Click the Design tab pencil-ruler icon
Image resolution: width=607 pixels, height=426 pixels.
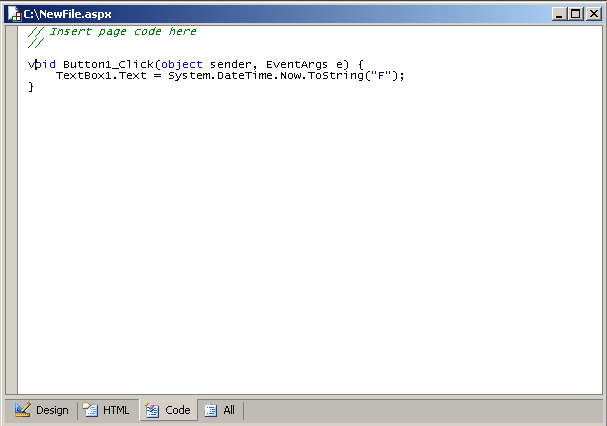click(22, 410)
